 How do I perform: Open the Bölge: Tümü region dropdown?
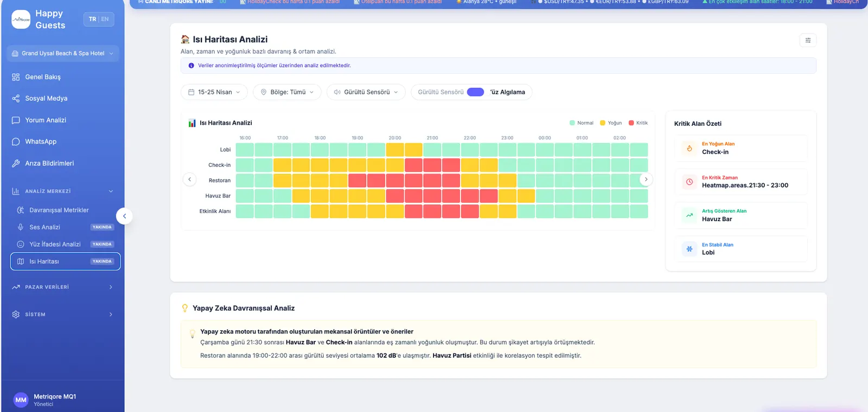[x=287, y=92]
